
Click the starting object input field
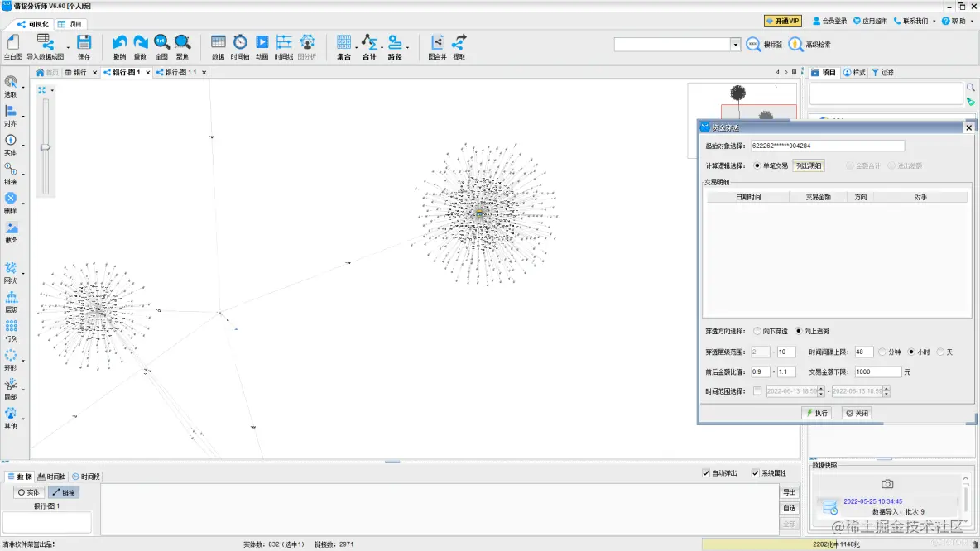coord(827,146)
